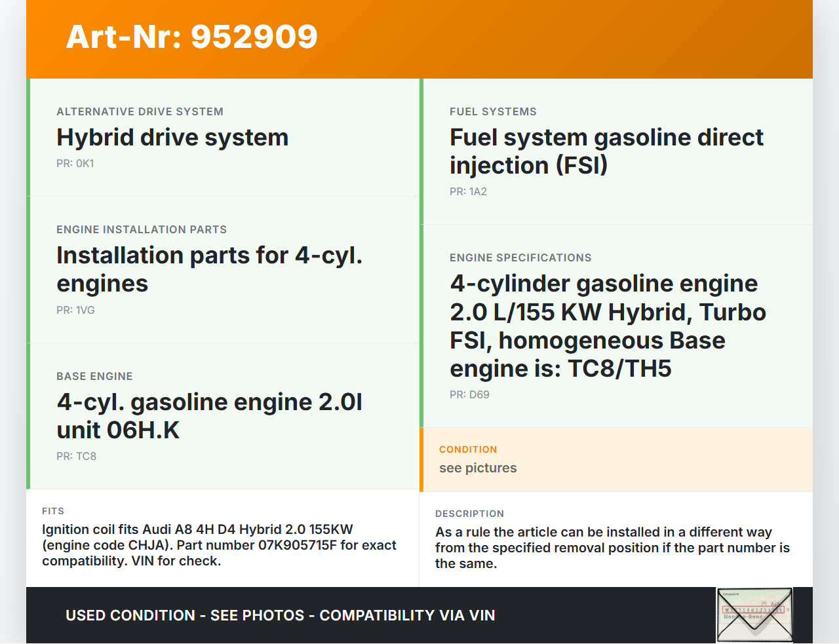This screenshot has height=644, width=839.
Task: Click the envelope VIN document icon
Action: tap(754, 615)
